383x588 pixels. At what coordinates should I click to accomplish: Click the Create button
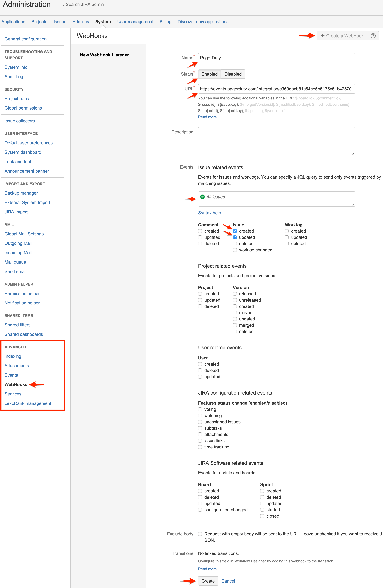(208, 581)
